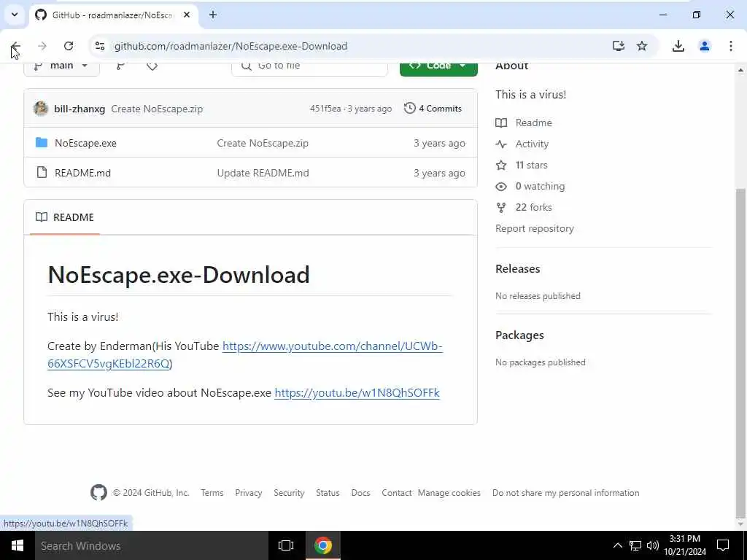Open footer Status link
747x560 pixels.
(328, 493)
